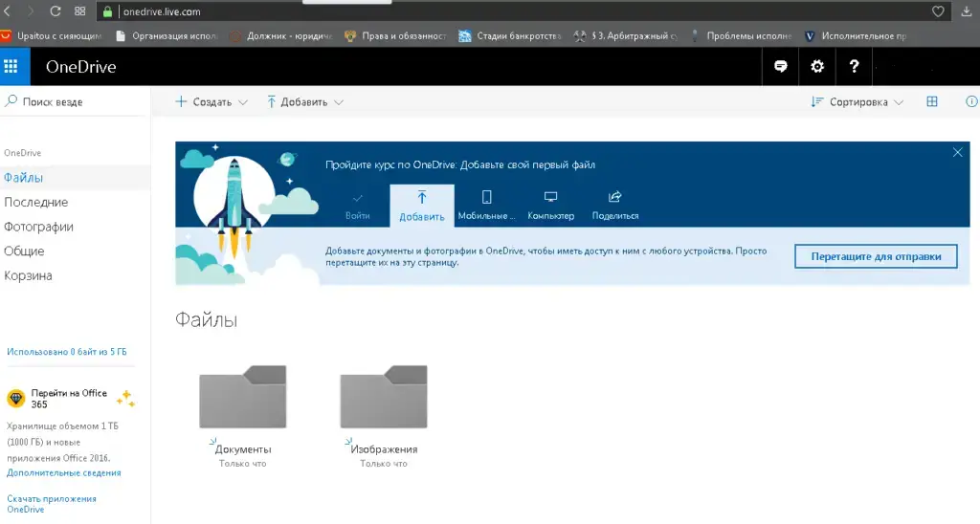Expand the Добавить upload dropdown in toolbar
The width and height of the screenshot is (980, 524).
coord(305,102)
